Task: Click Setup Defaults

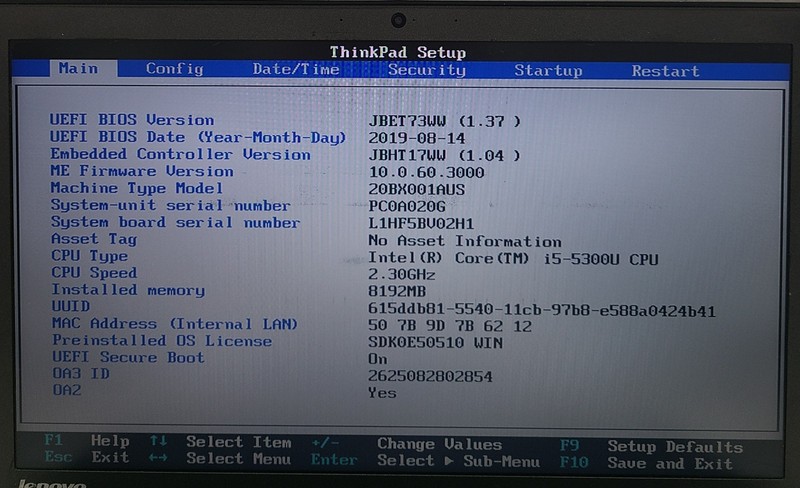Action: click(675, 447)
